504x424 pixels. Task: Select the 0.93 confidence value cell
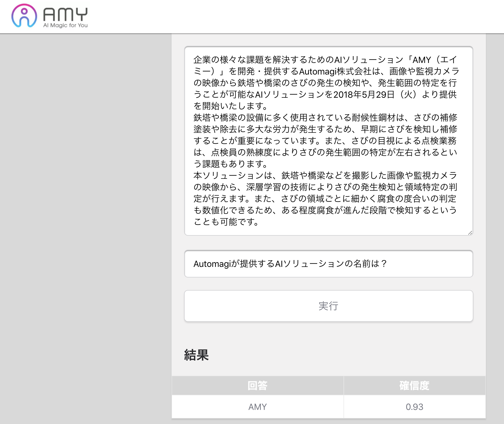pyautogui.click(x=414, y=407)
